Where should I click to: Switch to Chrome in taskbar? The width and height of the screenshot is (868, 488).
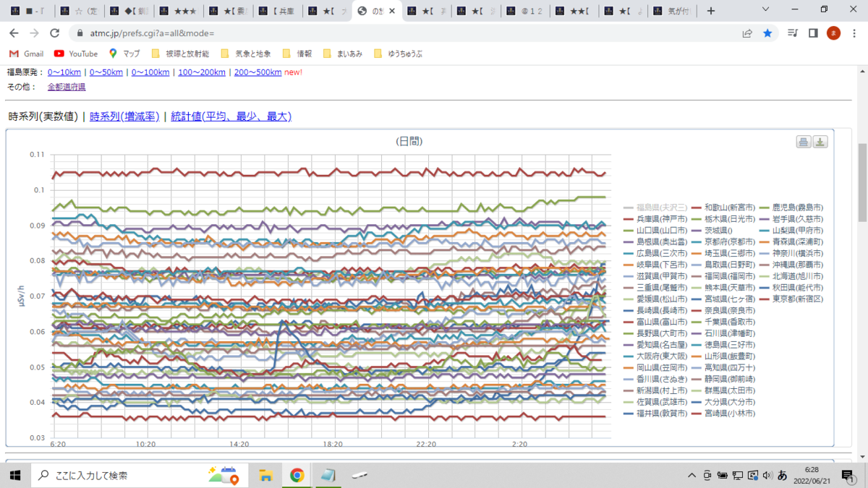click(297, 475)
